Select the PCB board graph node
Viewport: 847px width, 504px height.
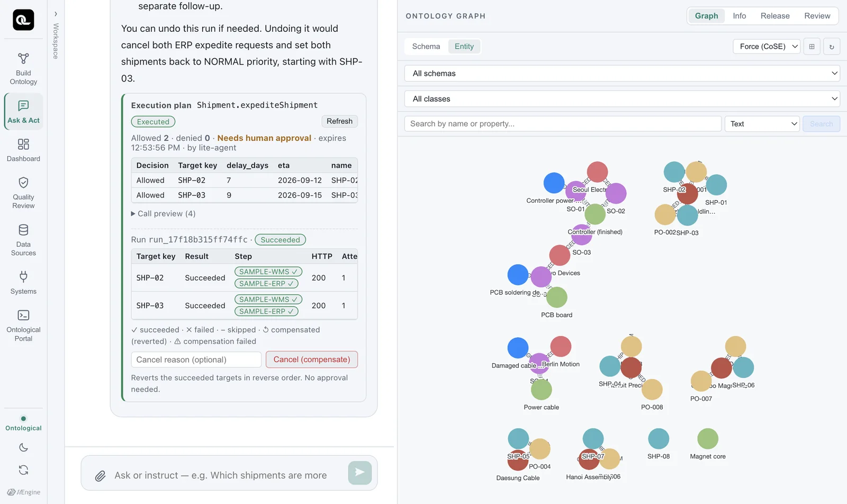556,298
